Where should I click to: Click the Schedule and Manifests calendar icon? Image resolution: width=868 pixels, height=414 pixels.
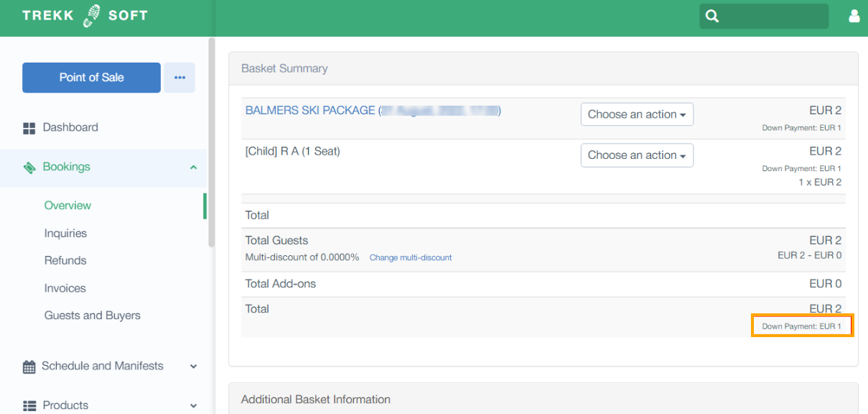[29, 367]
